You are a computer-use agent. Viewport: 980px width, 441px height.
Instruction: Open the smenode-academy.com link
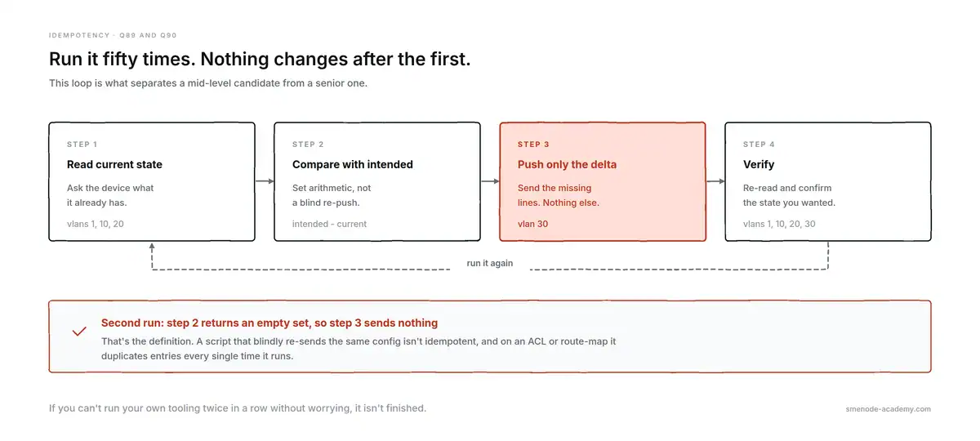pyautogui.click(x=889, y=409)
